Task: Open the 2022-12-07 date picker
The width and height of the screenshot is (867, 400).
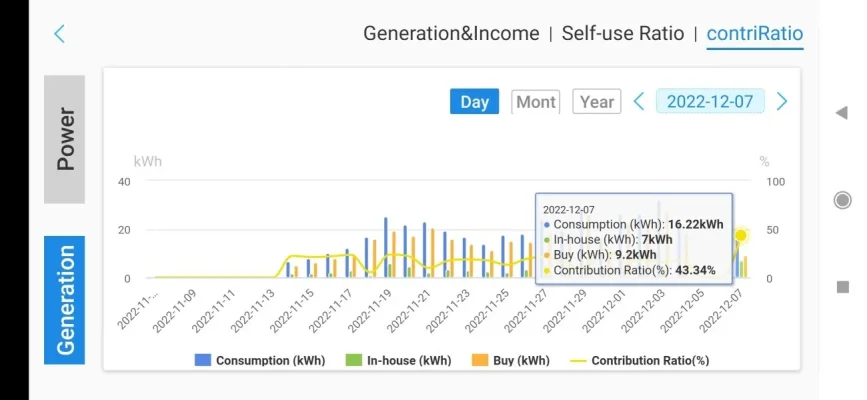Action: click(x=710, y=102)
